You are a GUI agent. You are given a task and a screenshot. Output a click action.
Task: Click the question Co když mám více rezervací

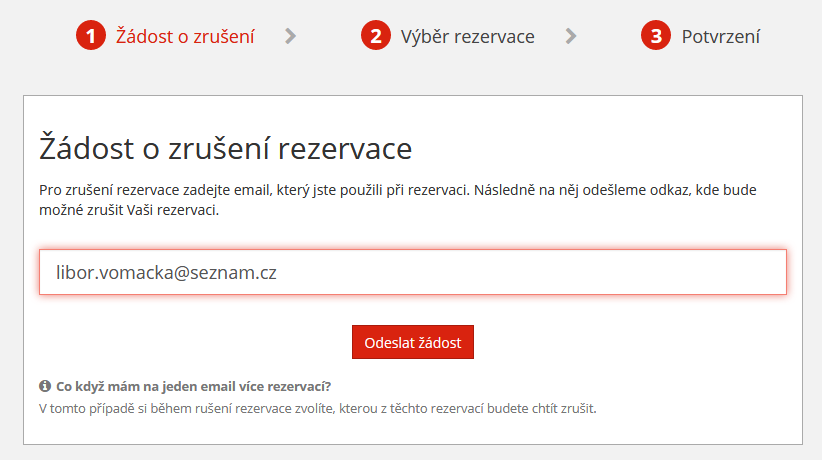click(193, 387)
